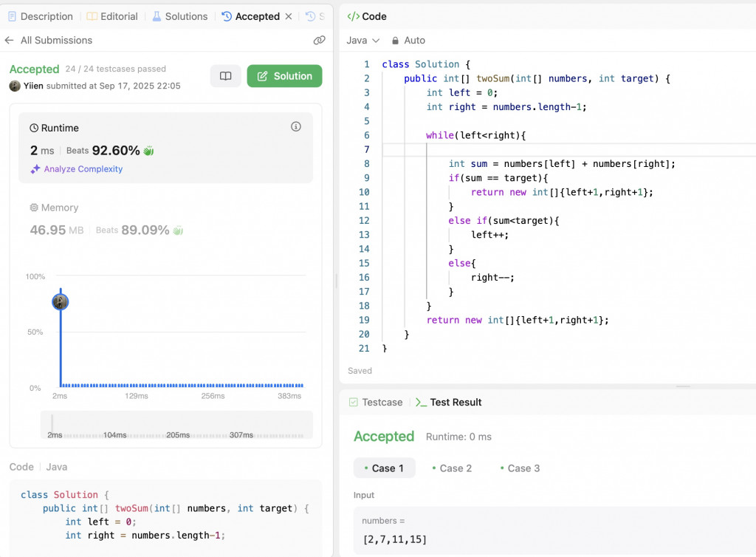Click the Yiien user avatar
The width and height of the screenshot is (756, 557).
15,86
